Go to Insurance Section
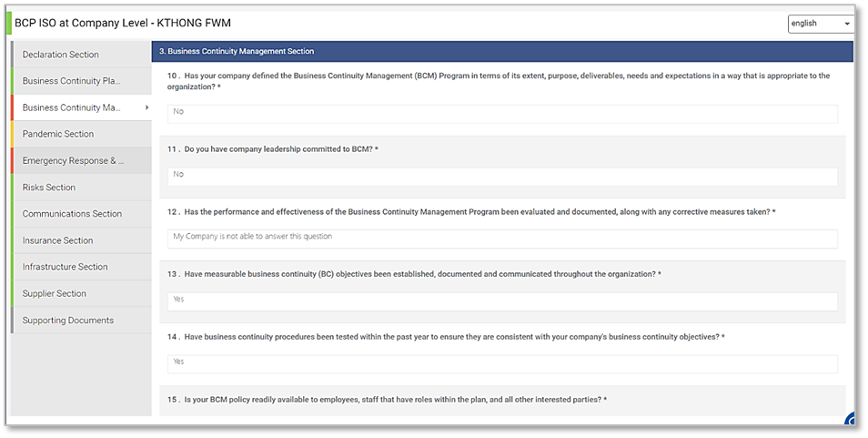Screen dimensions: 868x438 (81, 240)
